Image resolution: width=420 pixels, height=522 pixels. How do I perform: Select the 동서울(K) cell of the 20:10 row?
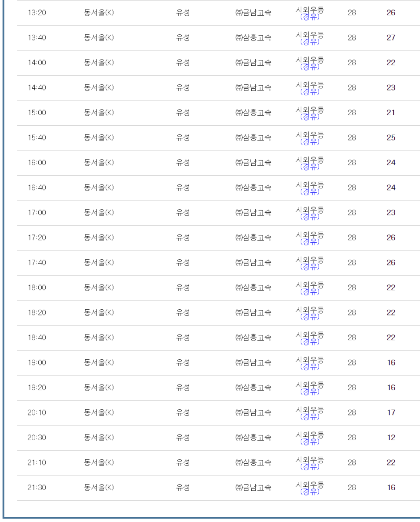[99, 413]
